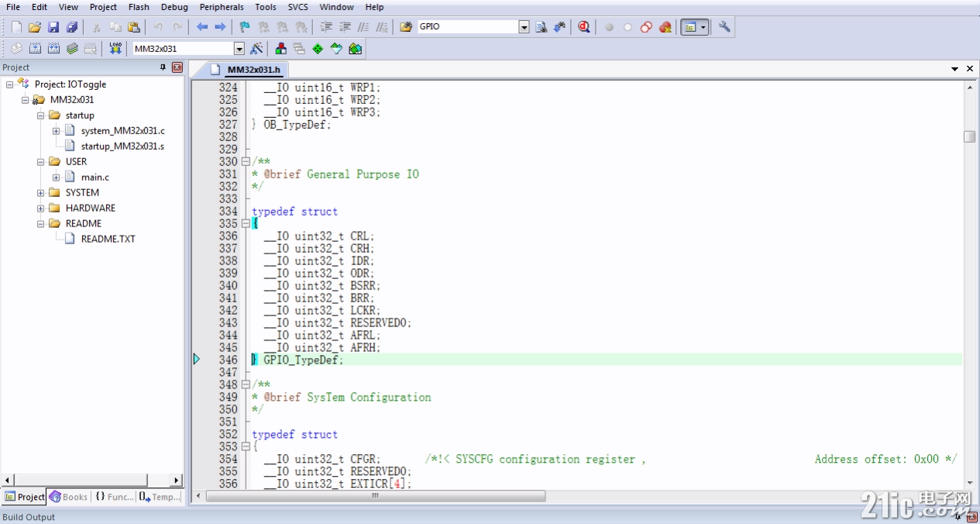
Task: Click into the GPIO search text field
Action: [x=467, y=27]
